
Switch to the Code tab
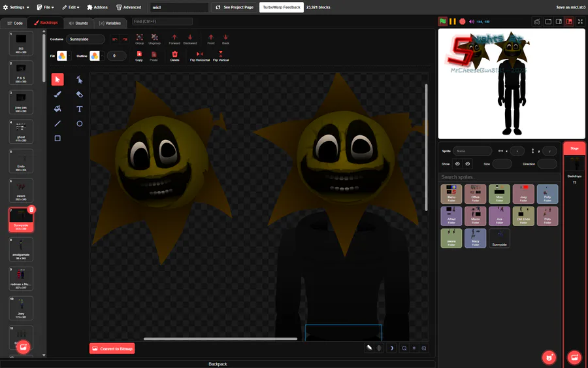15,23
